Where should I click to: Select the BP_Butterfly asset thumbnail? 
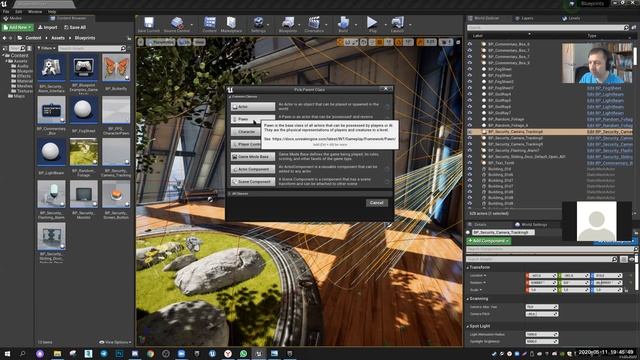(116, 67)
